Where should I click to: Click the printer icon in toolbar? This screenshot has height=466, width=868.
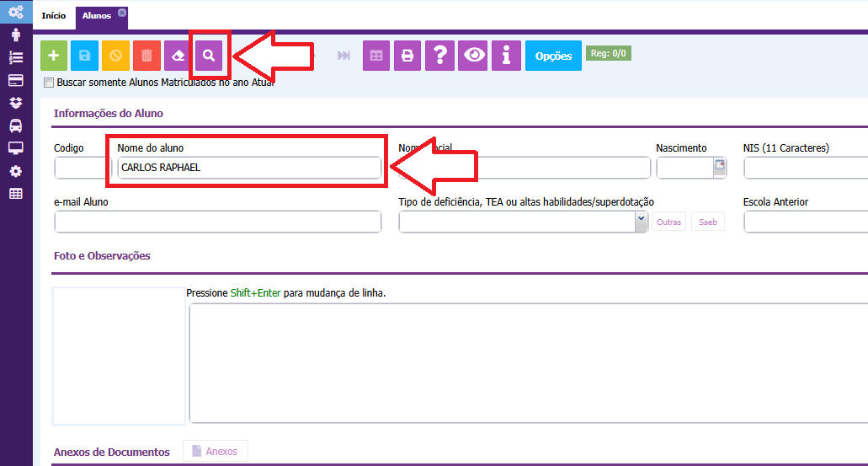click(407, 56)
